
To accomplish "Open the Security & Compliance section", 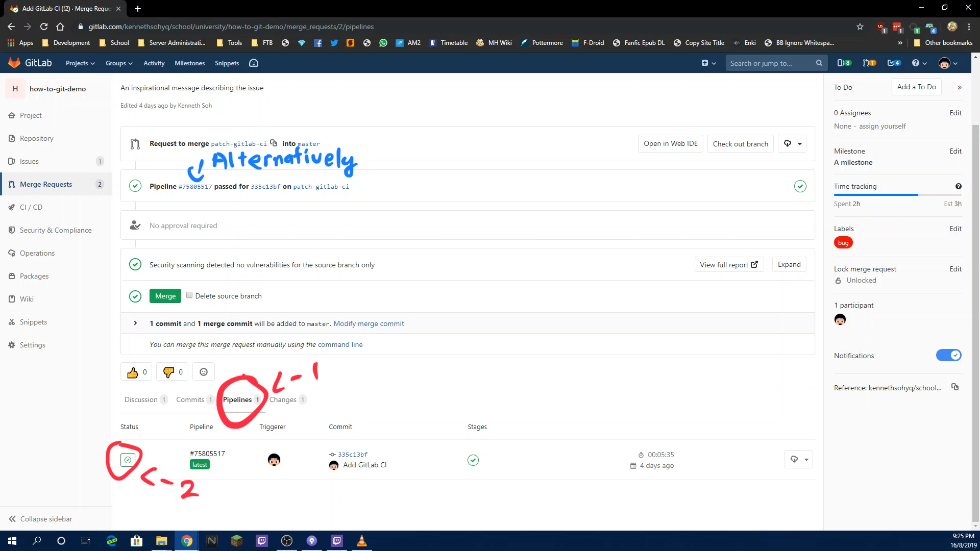I will click(56, 230).
